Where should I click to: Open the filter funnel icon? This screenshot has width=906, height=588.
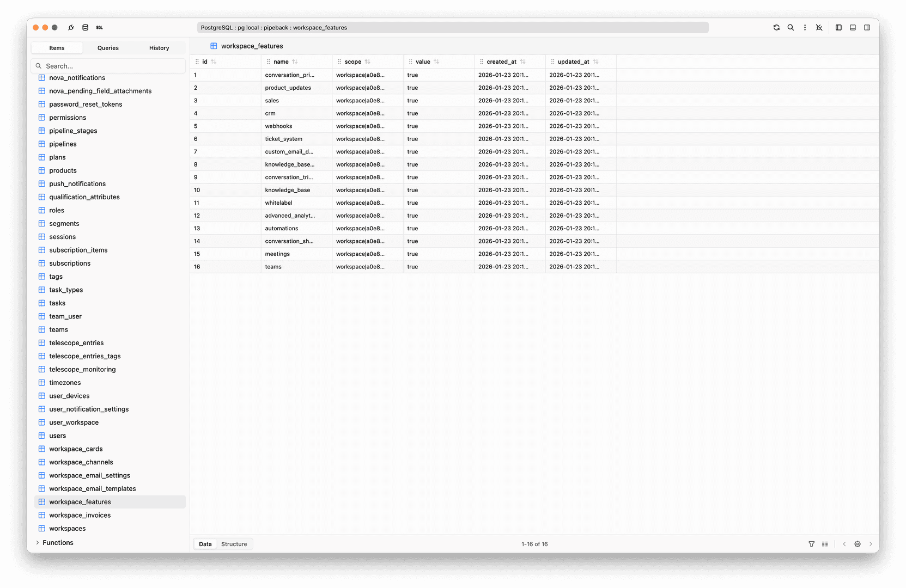pos(811,544)
